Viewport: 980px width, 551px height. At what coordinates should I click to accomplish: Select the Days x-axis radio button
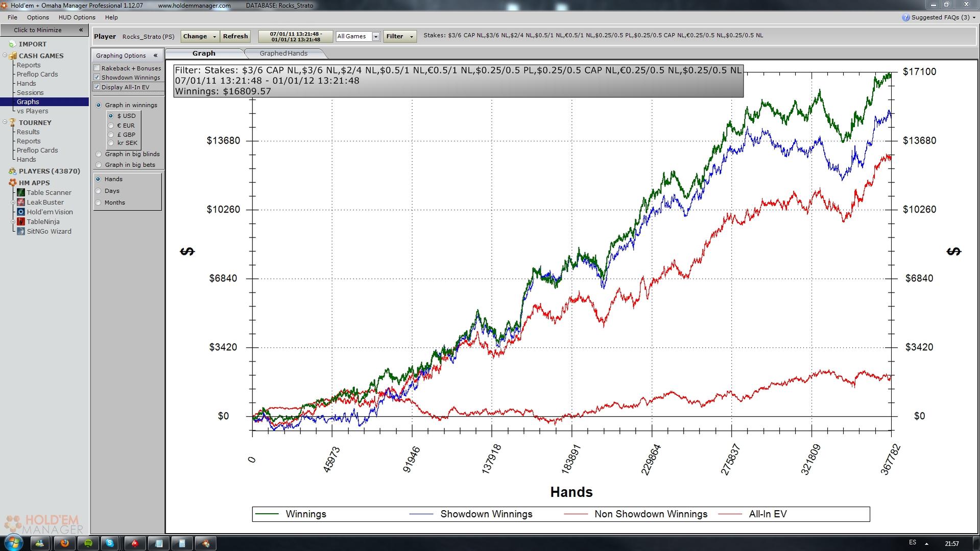click(98, 191)
